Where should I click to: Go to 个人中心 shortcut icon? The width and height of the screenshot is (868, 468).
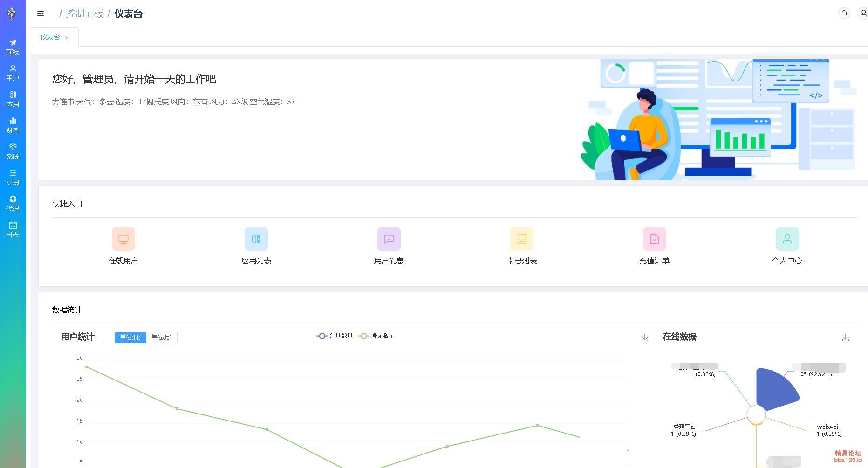tap(787, 239)
